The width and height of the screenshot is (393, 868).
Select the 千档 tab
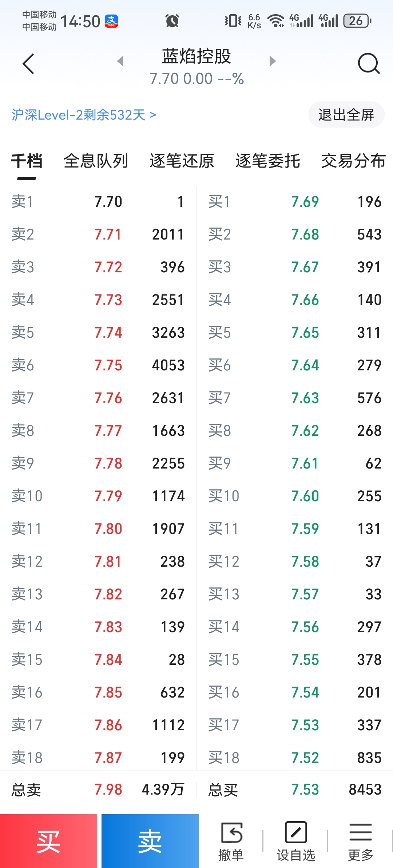pos(27,161)
